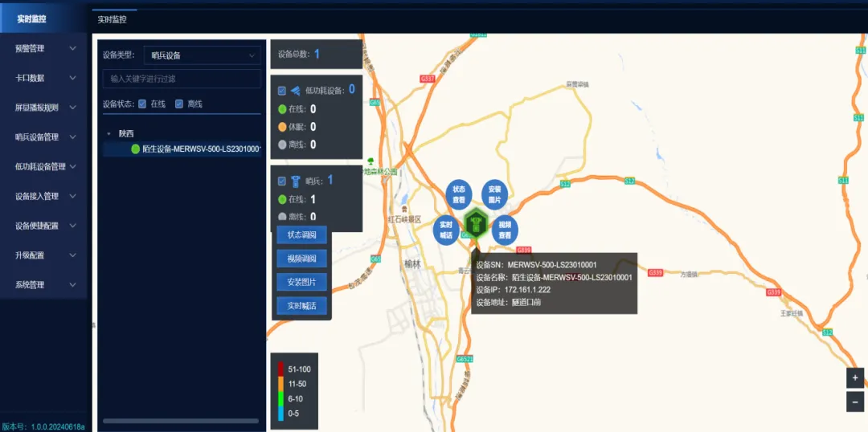Click the 实时喊话 circle beside the marker
This screenshot has height=432, width=868.
(x=446, y=230)
